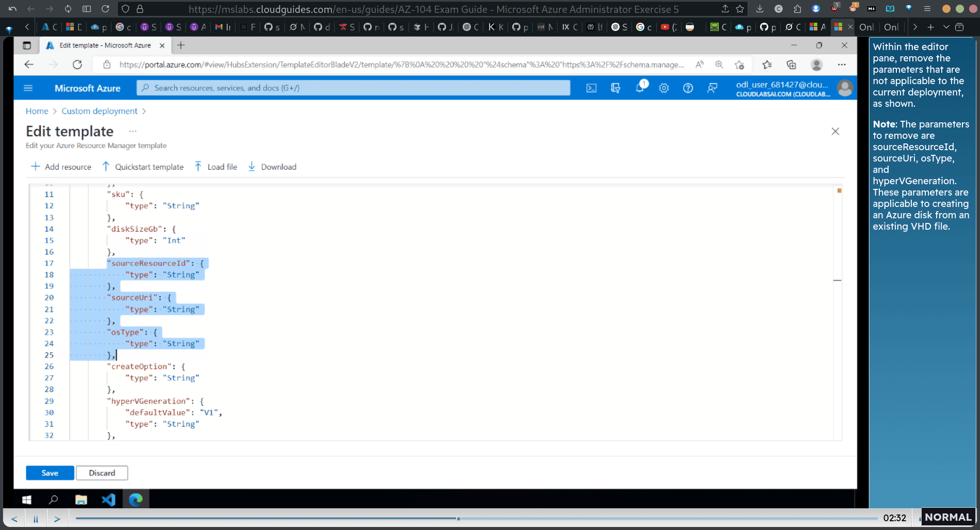The height and width of the screenshot is (530, 980).
Task: Click Quickstart template toolbar button
Action: 143,167
